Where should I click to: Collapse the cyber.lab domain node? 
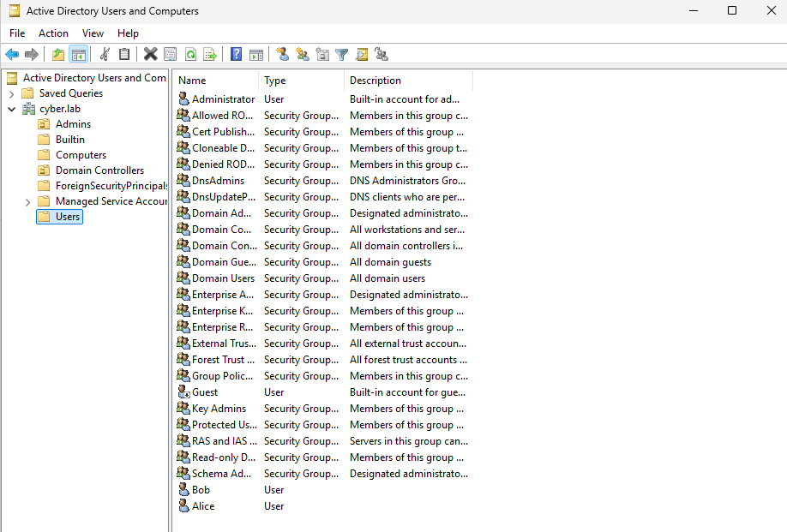tap(12, 109)
